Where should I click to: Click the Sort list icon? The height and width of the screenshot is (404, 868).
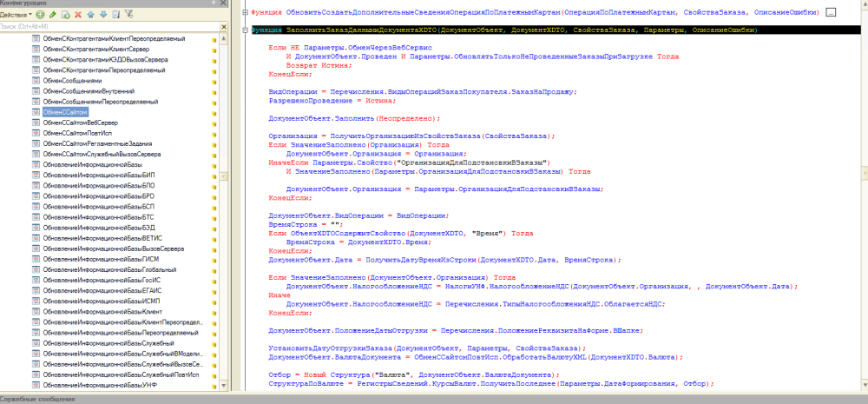(x=116, y=15)
